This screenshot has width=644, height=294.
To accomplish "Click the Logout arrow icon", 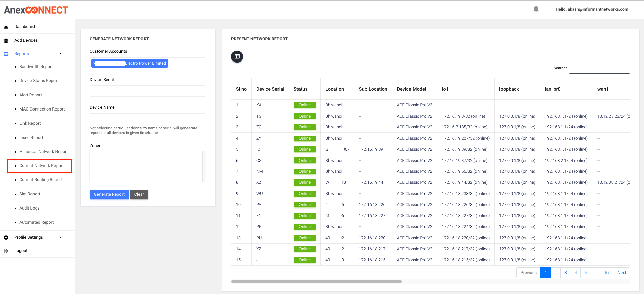I will (6, 251).
